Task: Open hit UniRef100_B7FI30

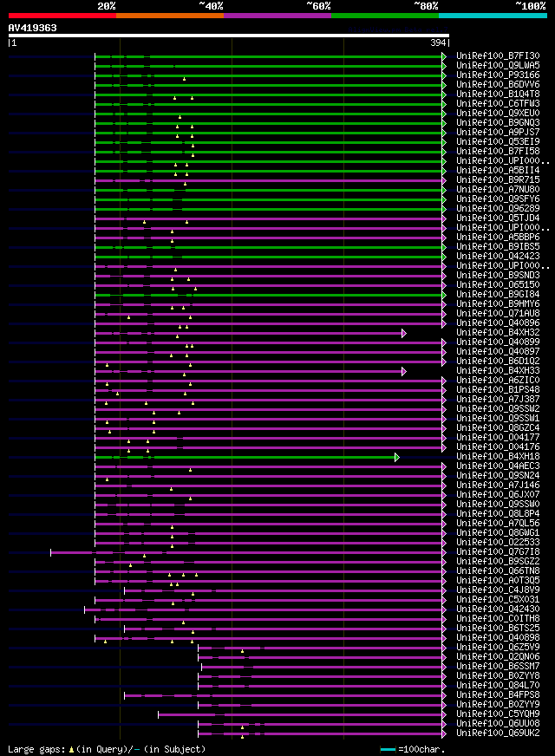Action: pos(498,56)
